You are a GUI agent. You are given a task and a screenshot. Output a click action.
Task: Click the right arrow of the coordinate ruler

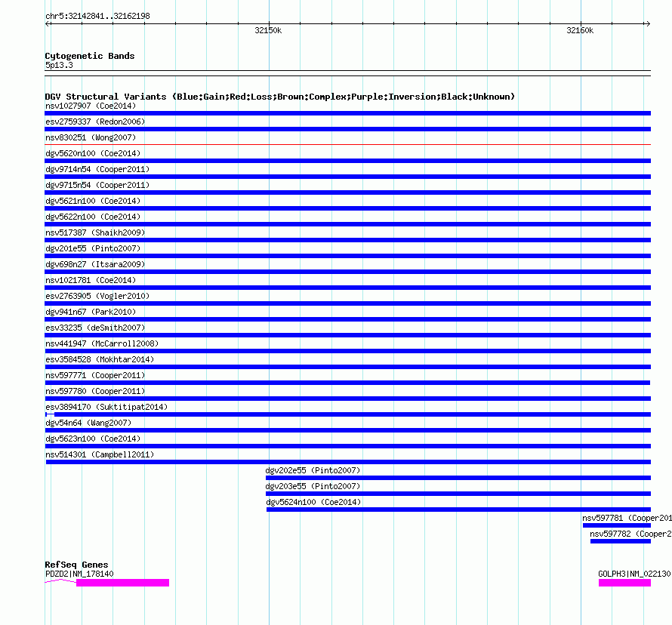point(648,23)
